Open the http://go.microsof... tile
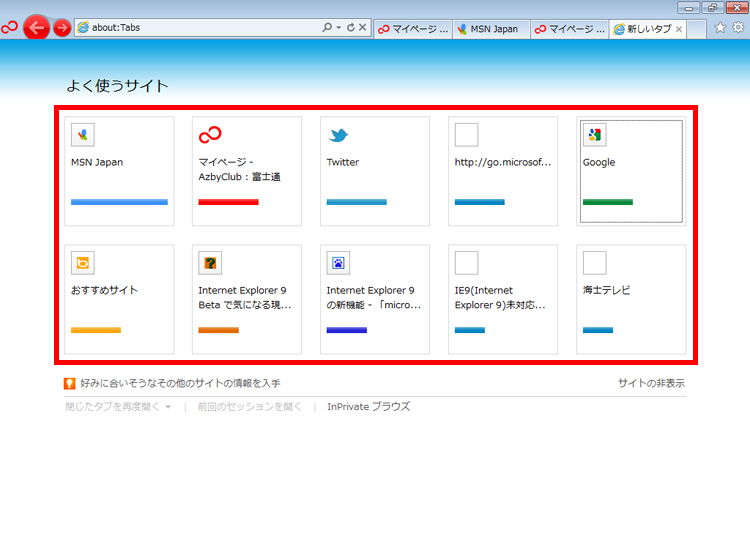 tap(503, 171)
